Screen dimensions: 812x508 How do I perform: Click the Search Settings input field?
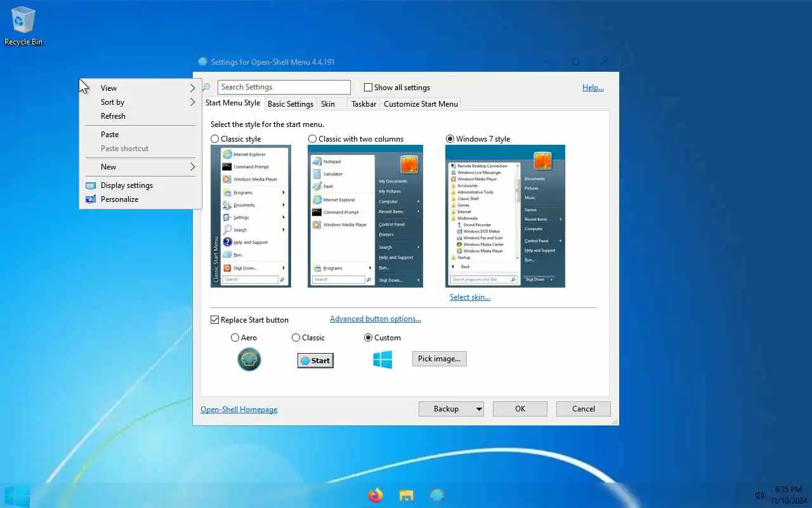284,87
